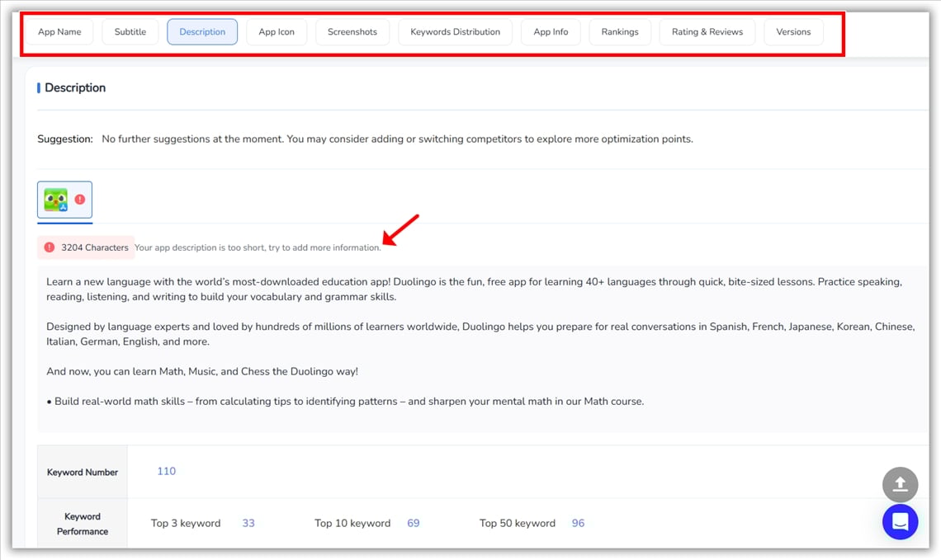The width and height of the screenshot is (941, 560).
Task: Open the App Name tab
Action: [x=59, y=32]
